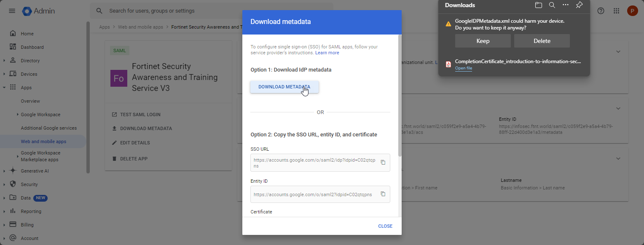Open the Learn more link
Image resolution: width=644 pixels, height=245 pixels.
pos(327,53)
